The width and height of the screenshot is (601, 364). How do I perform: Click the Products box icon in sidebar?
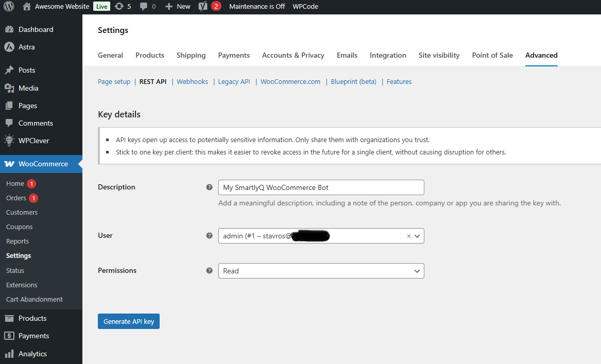9,318
